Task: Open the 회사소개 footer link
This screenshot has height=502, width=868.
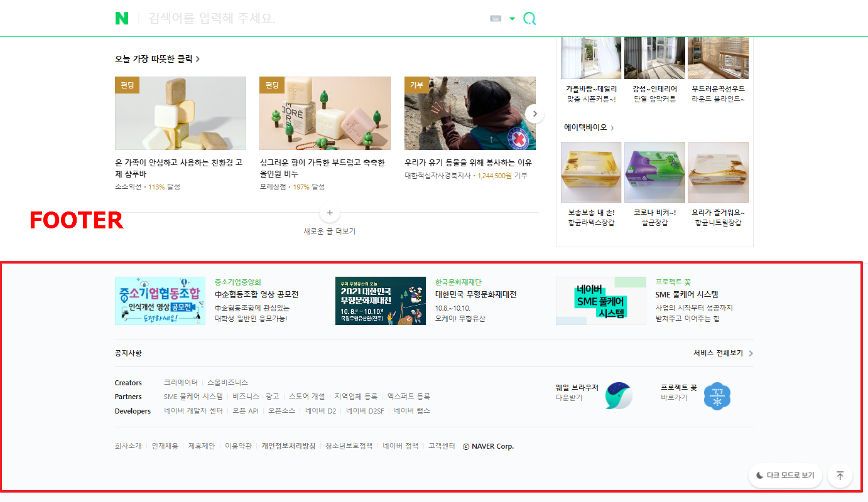Action: coord(128,446)
